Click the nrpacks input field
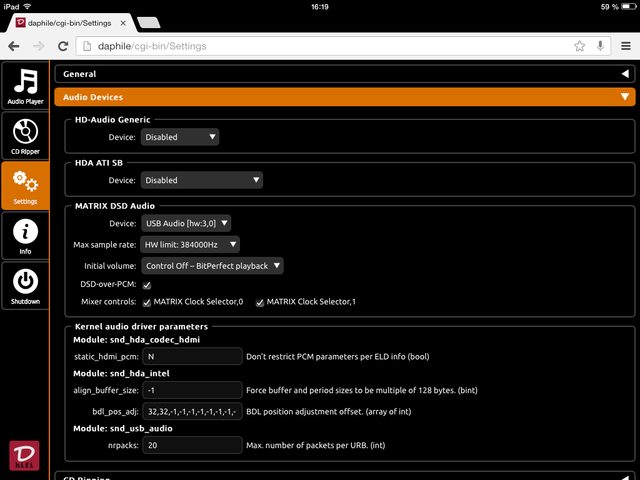This screenshot has width=640, height=480. pos(192,445)
